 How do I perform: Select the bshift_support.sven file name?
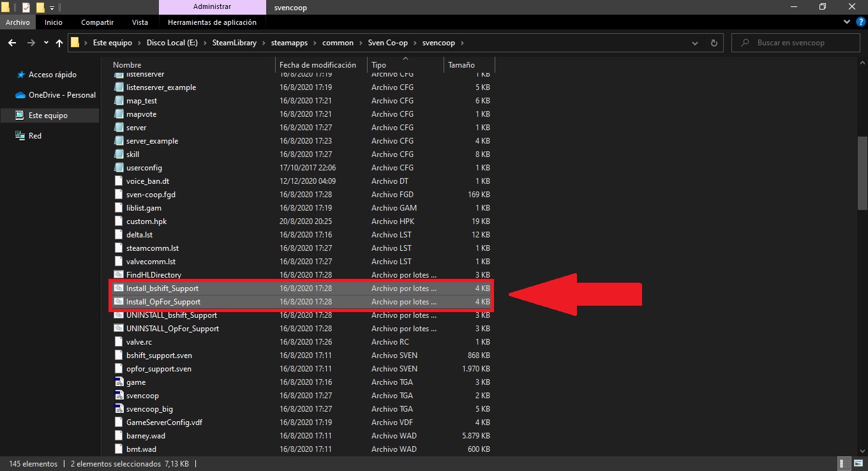tap(159, 355)
